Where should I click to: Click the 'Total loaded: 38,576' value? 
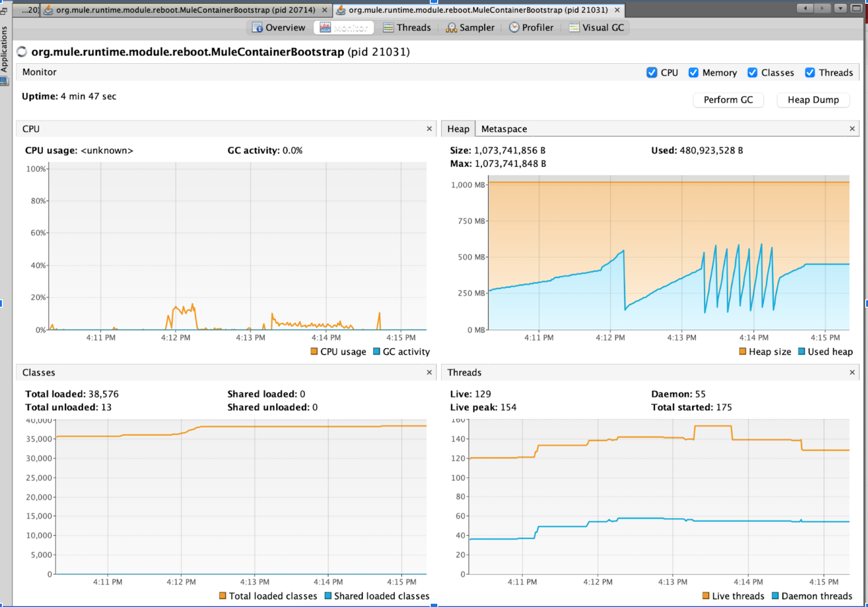click(x=72, y=394)
